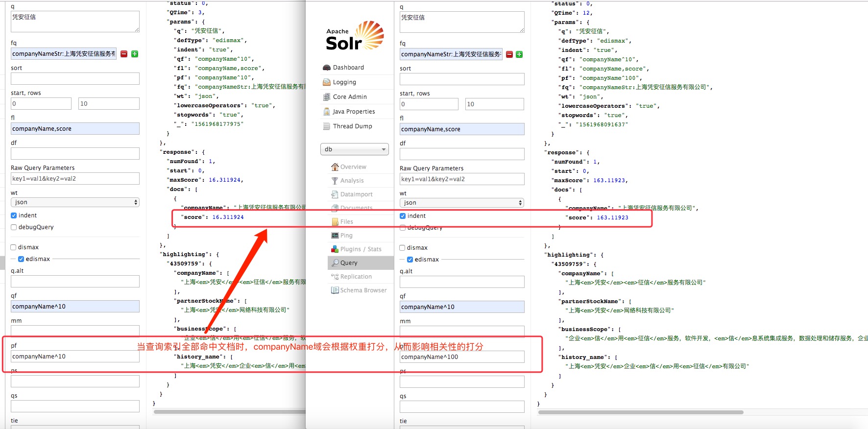868x429 pixels.
Task: Click horizontal scrollbar under left JSON response
Action: [230, 412]
